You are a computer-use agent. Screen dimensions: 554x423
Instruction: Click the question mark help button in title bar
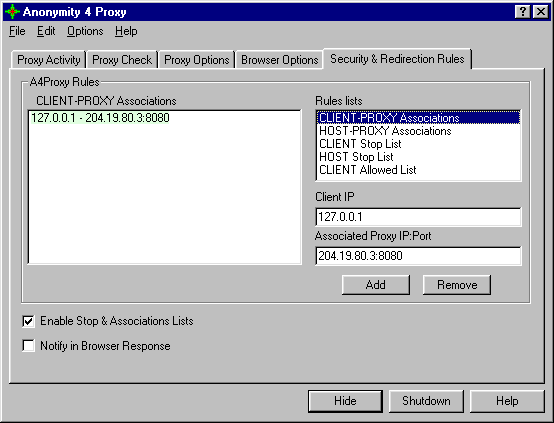tap(523, 12)
